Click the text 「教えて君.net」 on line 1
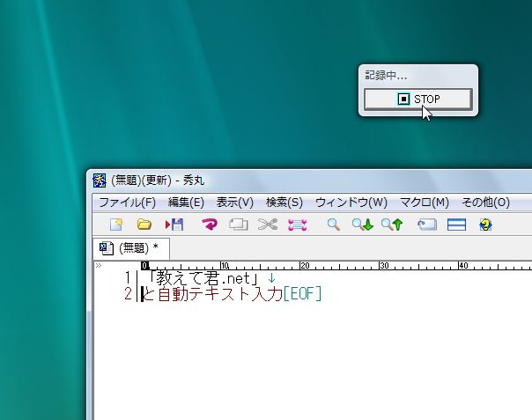 203,278
